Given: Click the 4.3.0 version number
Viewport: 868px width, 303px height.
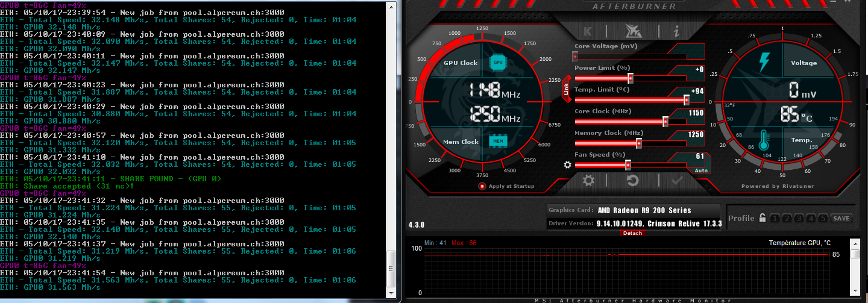Looking at the screenshot, I should point(417,225).
